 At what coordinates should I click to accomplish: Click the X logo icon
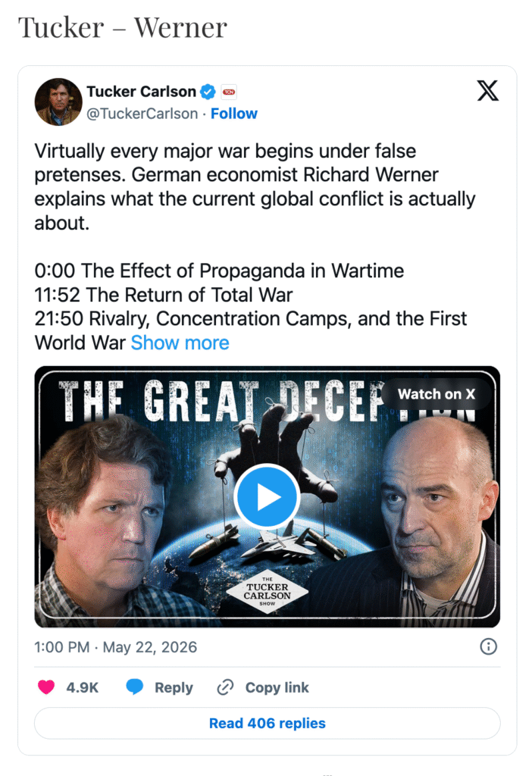(487, 91)
